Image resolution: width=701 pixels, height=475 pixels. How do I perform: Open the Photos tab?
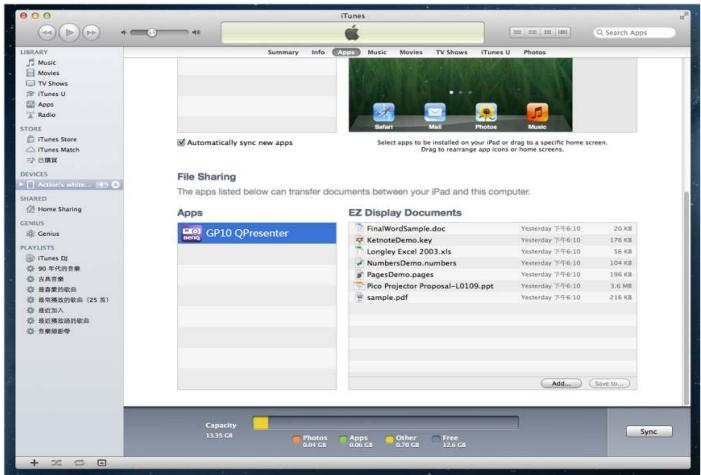point(535,52)
